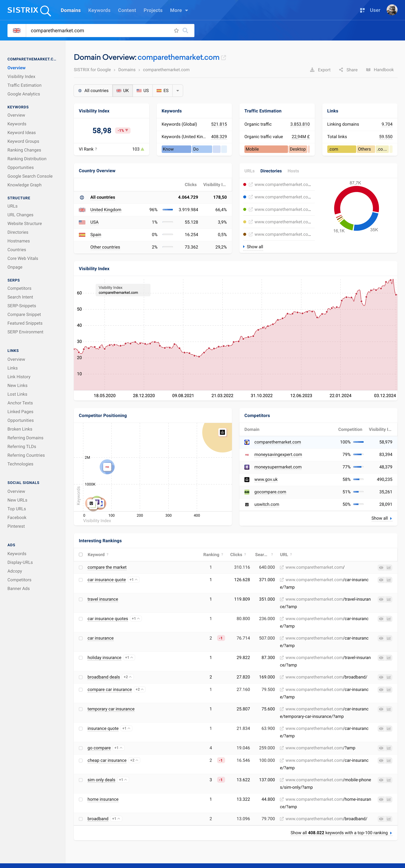Click the Export download icon
405x868 pixels.
pyautogui.click(x=312, y=70)
